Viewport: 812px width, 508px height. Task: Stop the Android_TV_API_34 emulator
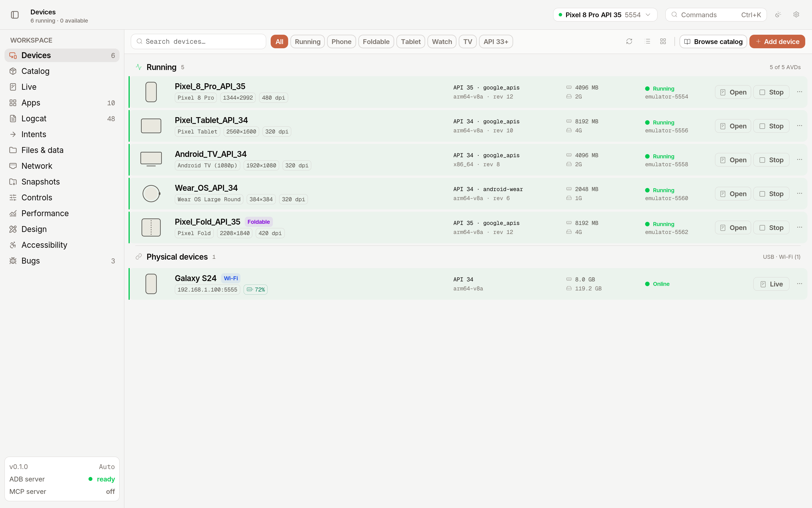coord(771,160)
